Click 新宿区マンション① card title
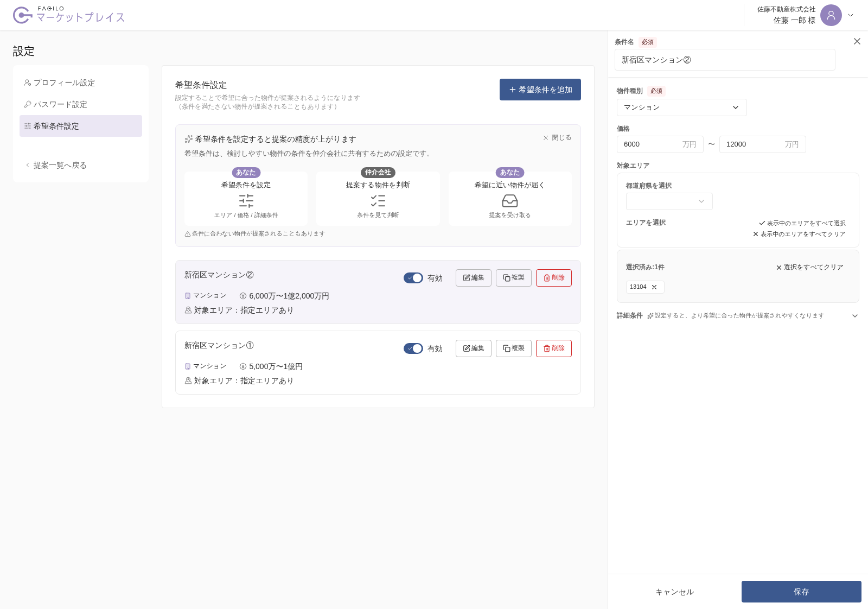This screenshot has height=609, width=868. pyautogui.click(x=219, y=346)
